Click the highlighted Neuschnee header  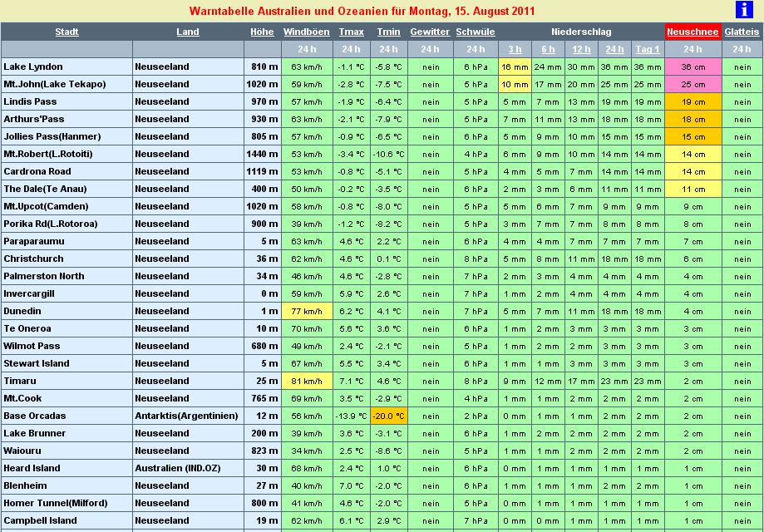(x=693, y=32)
